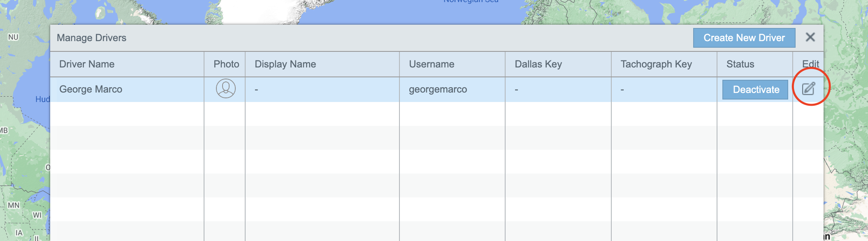Click George Marco's profile photo avatar
The width and height of the screenshot is (868, 241).
(226, 89)
